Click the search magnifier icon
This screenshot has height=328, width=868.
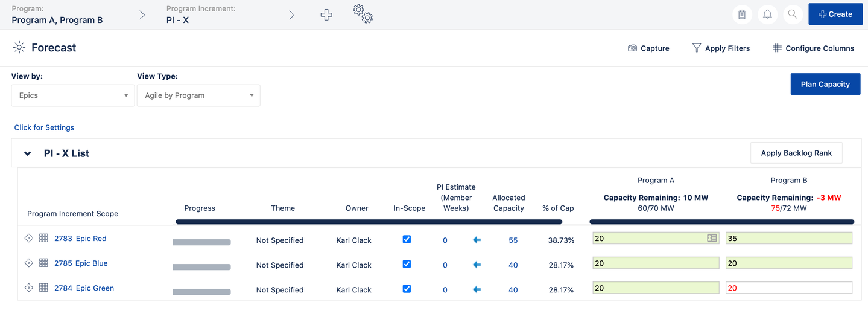coord(793,14)
